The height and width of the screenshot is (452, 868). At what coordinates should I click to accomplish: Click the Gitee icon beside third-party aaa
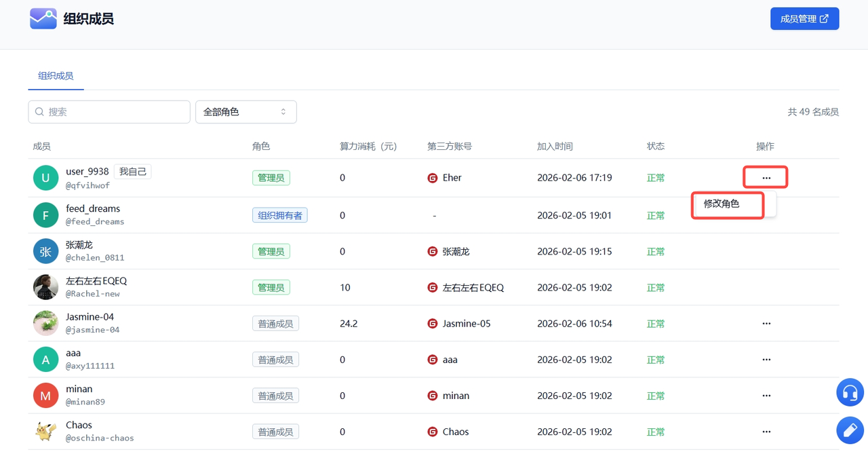click(x=433, y=360)
